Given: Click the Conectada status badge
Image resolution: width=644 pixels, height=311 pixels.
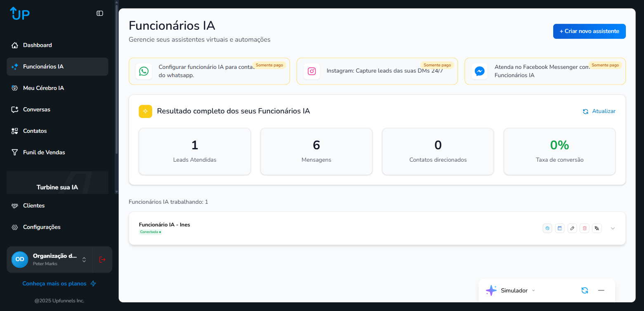Looking at the screenshot, I should click(x=150, y=232).
